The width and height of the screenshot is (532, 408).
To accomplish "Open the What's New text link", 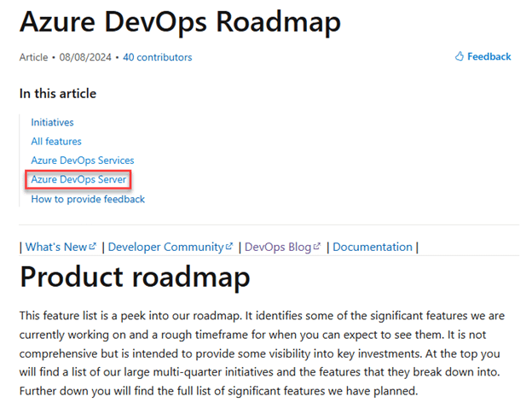I will [x=55, y=248].
